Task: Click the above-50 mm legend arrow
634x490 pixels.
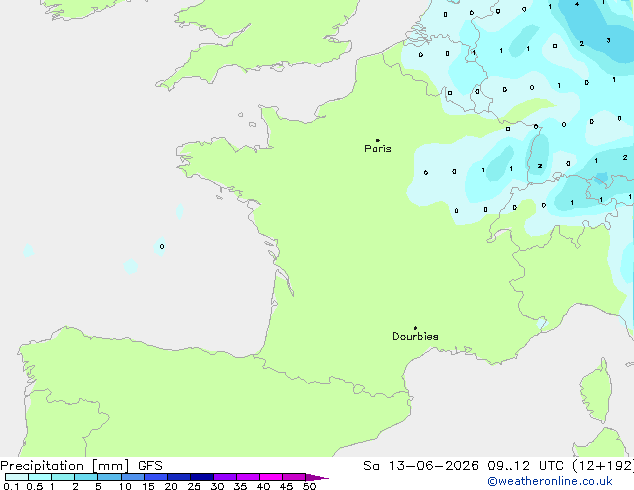Action: pyautogui.click(x=317, y=477)
